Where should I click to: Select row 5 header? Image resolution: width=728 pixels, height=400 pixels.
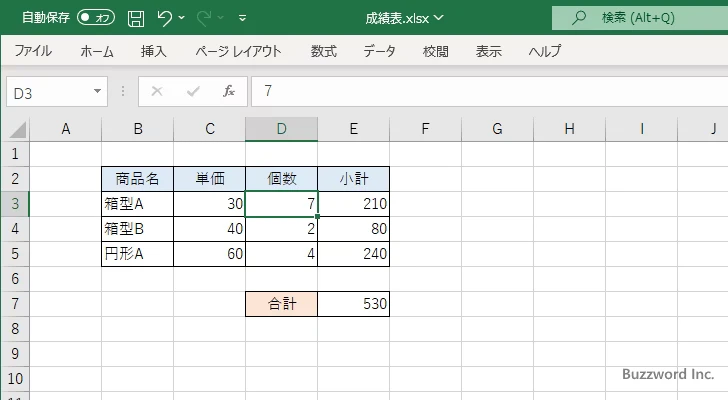[15, 254]
